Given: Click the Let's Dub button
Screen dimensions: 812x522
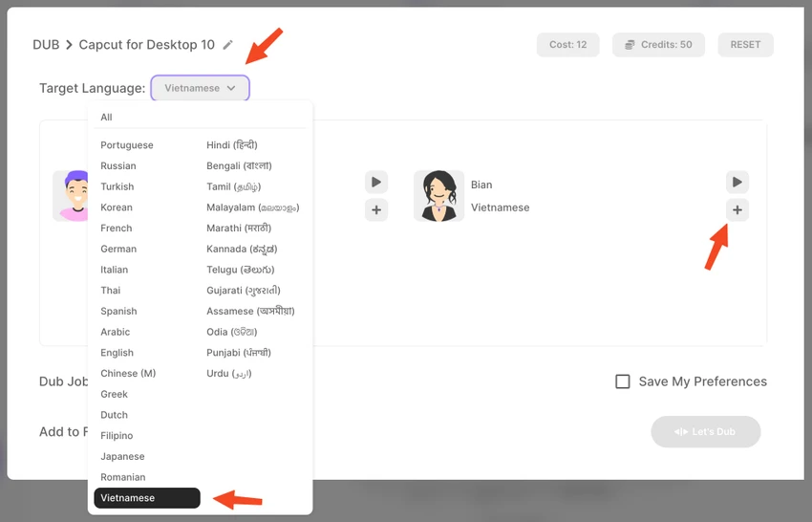Looking at the screenshot, I should [x=705, y=431].
